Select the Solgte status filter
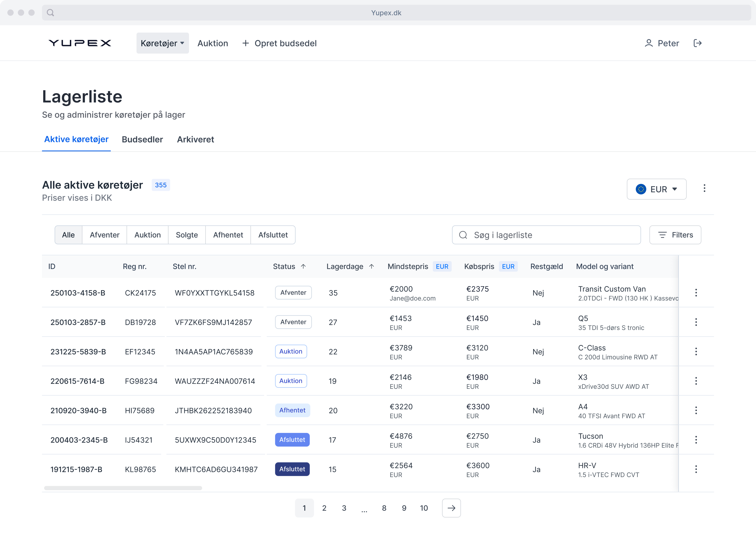The width and height of the screenshot is (756, 538). [x=187, y=235]
